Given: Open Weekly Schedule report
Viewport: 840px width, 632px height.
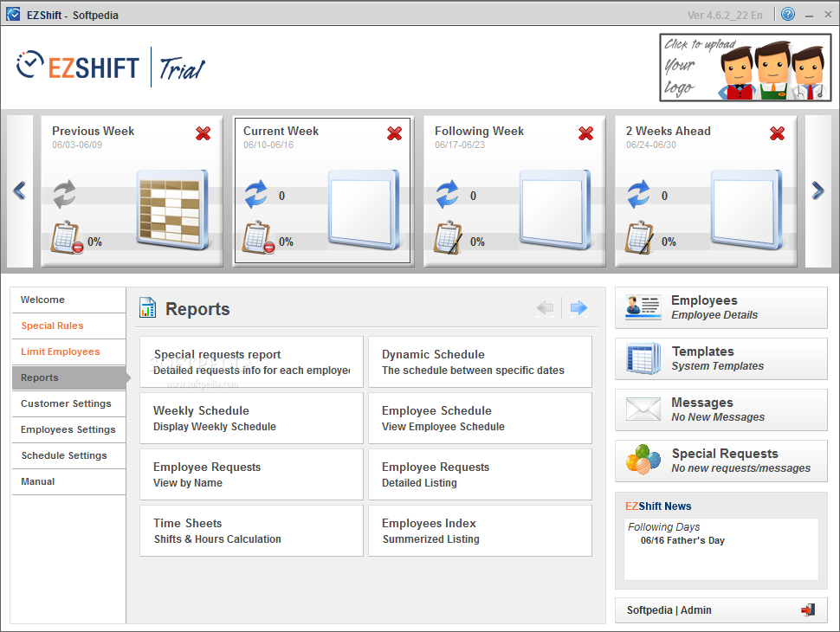Looking at the screenshot, I should click(x=251, y=418).
